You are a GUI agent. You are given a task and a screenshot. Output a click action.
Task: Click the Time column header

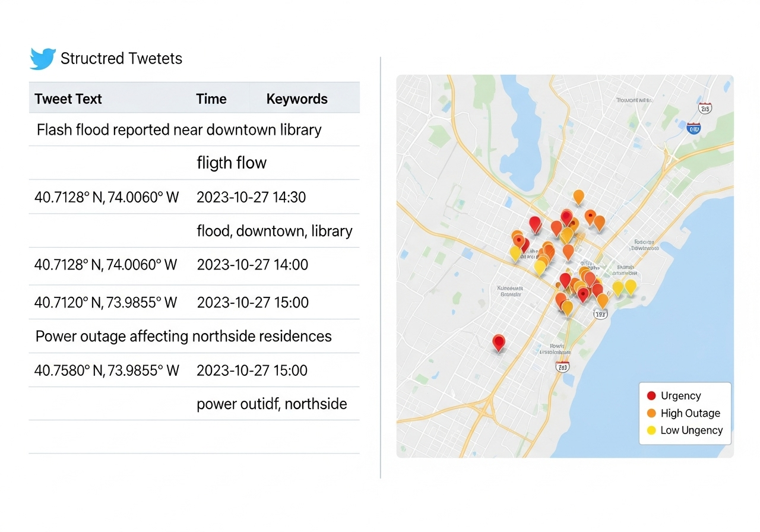pyautogui.click(x=211, y=99)
